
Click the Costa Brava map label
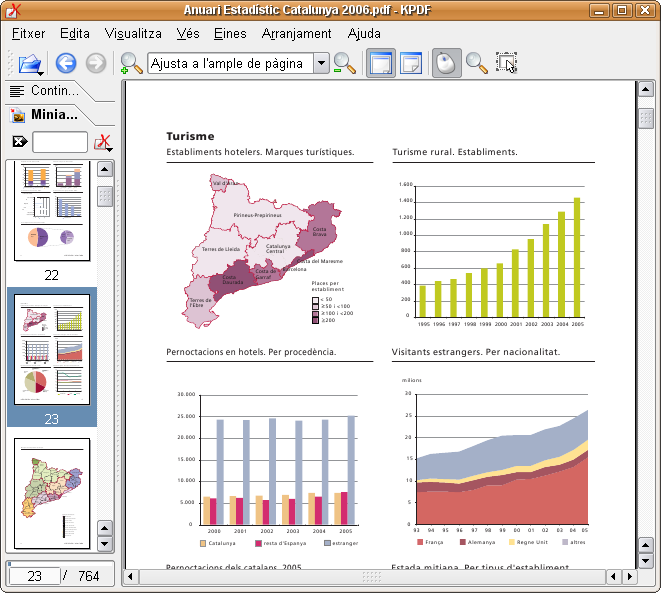click(319, 231)
